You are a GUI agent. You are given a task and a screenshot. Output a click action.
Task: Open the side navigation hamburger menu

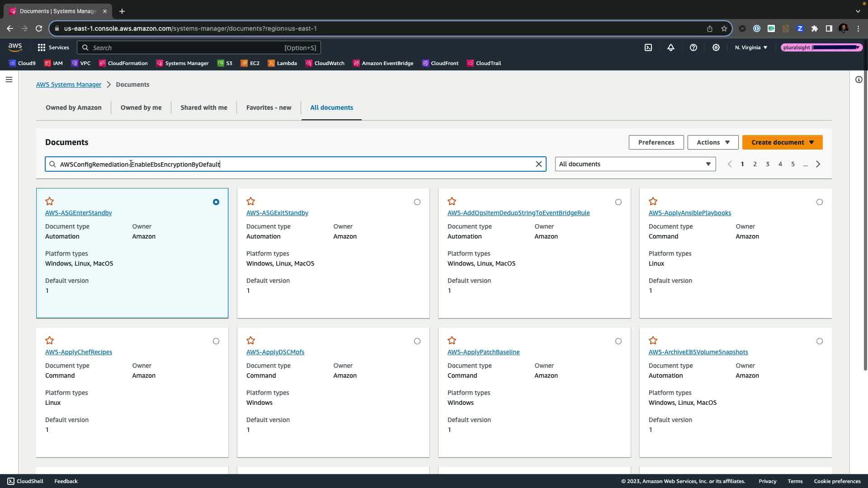(9, 80)
